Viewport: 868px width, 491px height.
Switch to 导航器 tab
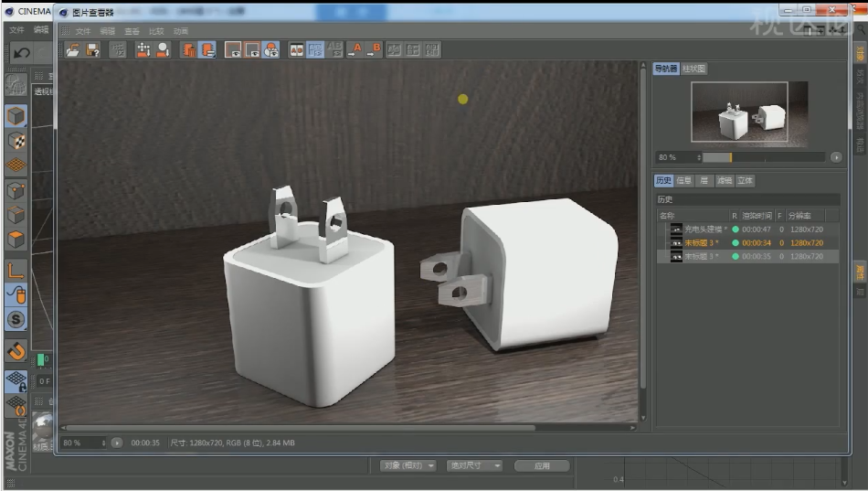pyautogui.click(x=666, y=69)
